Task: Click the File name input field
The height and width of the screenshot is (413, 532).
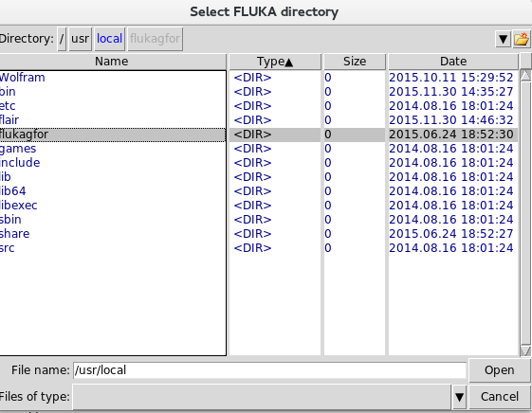Action: pos(269,370)
